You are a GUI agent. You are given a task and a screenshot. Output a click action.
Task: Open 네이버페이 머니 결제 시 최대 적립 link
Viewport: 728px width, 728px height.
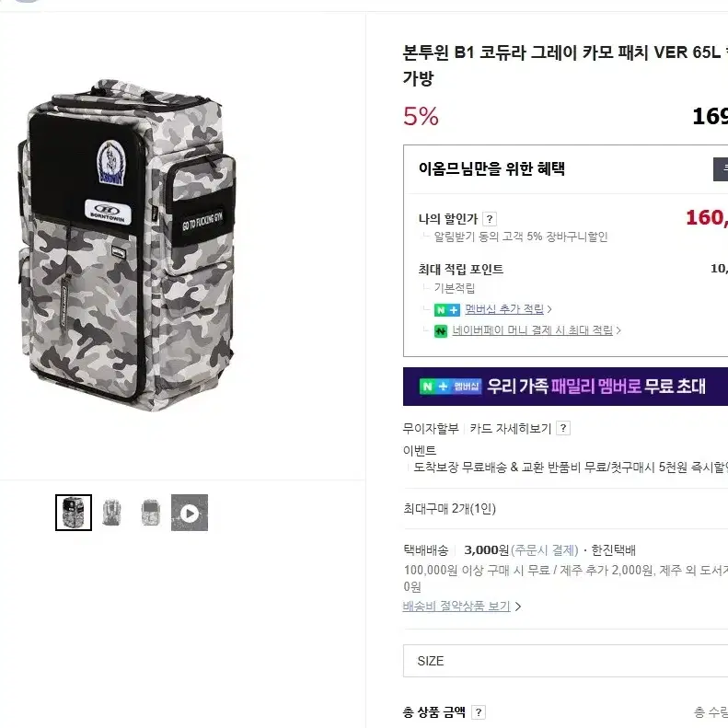pos(533,330)
